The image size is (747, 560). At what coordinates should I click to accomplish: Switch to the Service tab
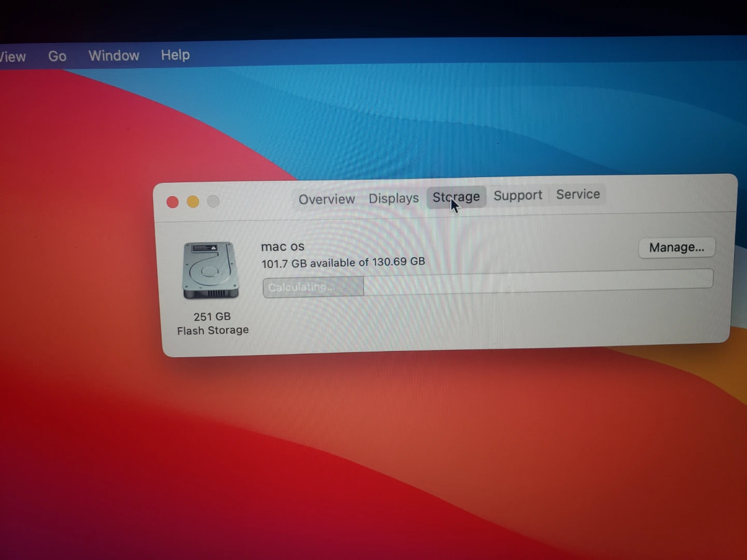coord(578,194)
